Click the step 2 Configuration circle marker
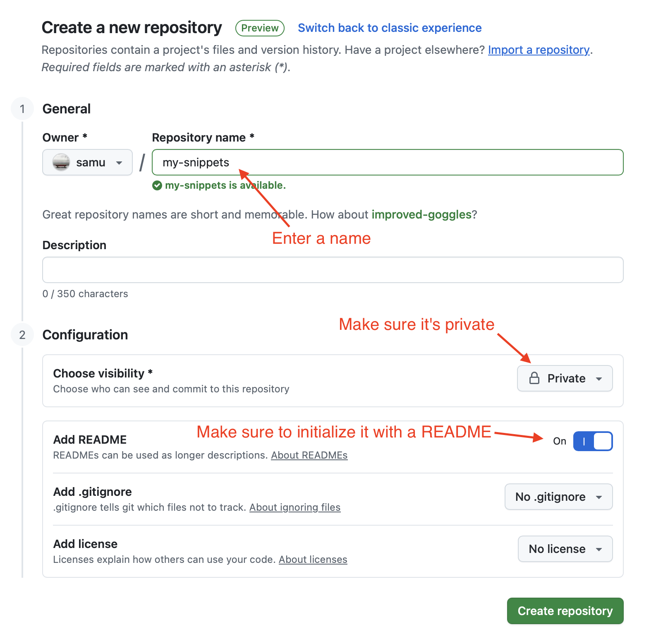The height and width of the screenshot is (644, 656). point(22,335)
